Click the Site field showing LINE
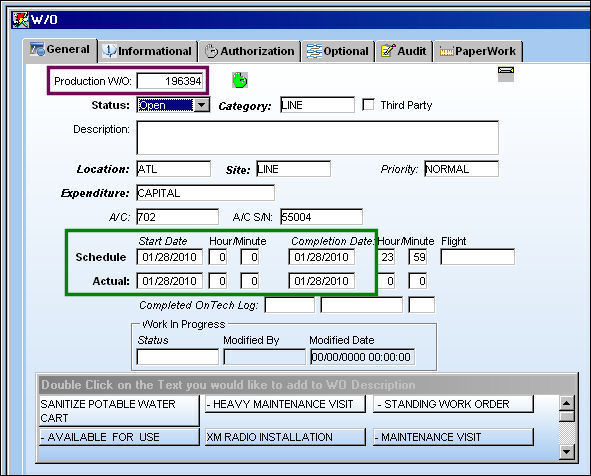Screen dimensions: 591x476 click(x=294, y=169)
